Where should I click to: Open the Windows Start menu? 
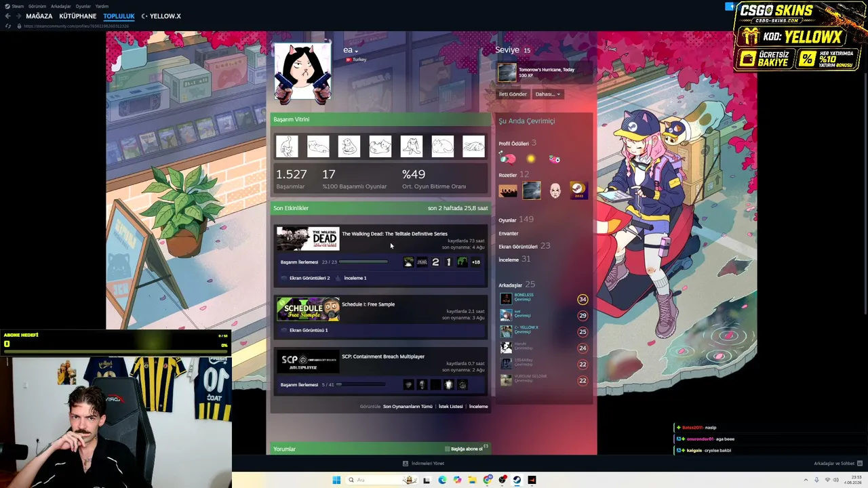[x=336, y=480]
